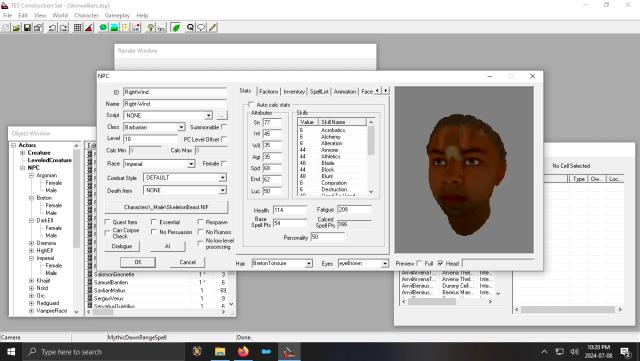
Task: Open the File menu
Action: 7,15
